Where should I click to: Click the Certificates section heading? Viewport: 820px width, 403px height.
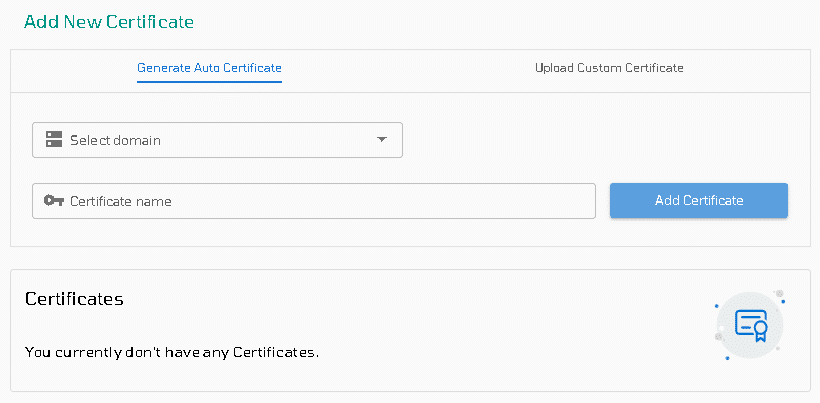[x=74, y=299]
